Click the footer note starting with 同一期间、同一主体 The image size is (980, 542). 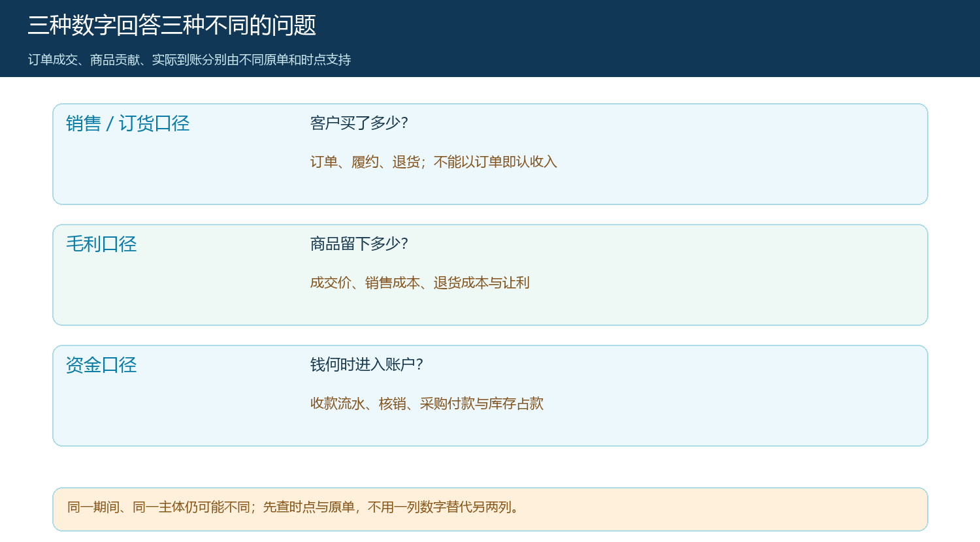(x=293, y=507)
